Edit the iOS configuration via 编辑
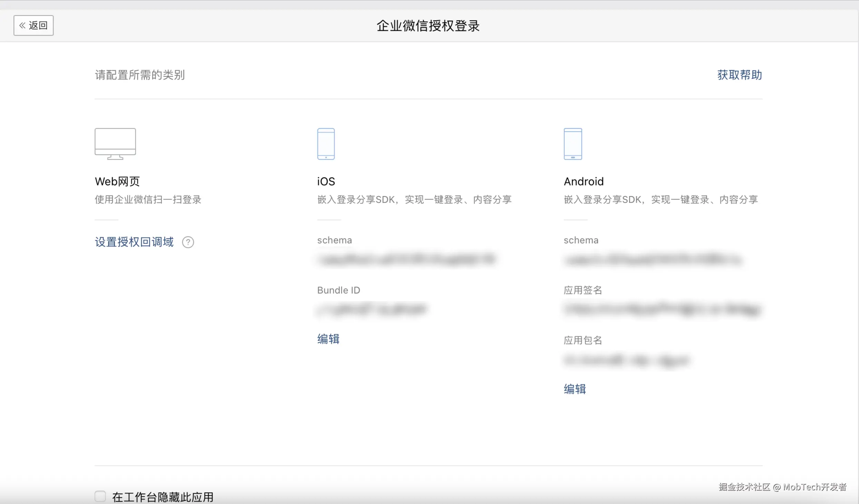This screenshot has height=504, width=859. pyautogui.click(x=328, y=339)
